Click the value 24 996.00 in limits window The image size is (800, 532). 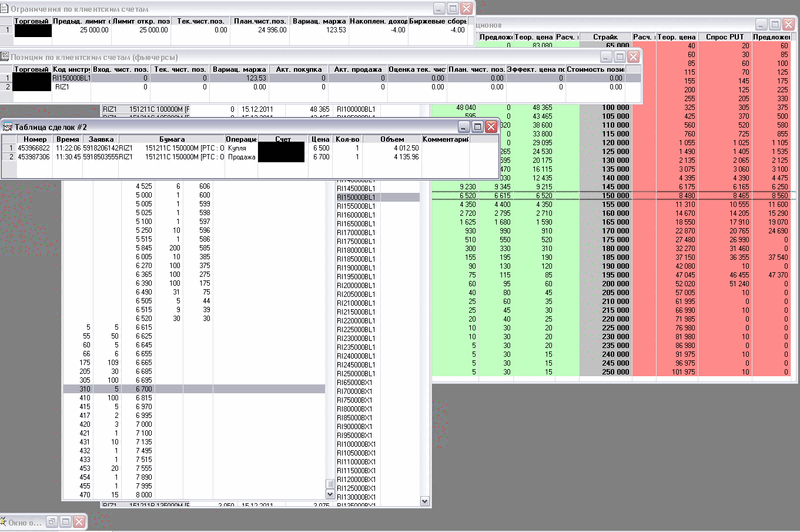click(x=272, y=30)
